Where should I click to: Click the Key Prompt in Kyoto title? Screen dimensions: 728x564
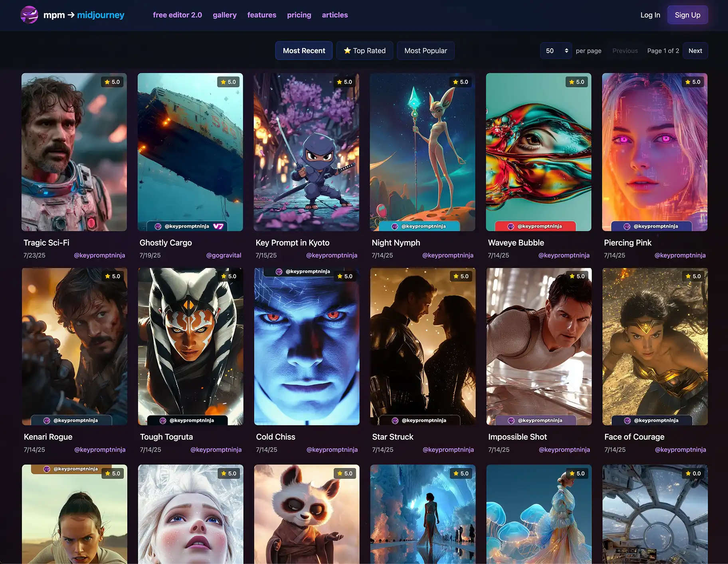[x=293, y=243]
